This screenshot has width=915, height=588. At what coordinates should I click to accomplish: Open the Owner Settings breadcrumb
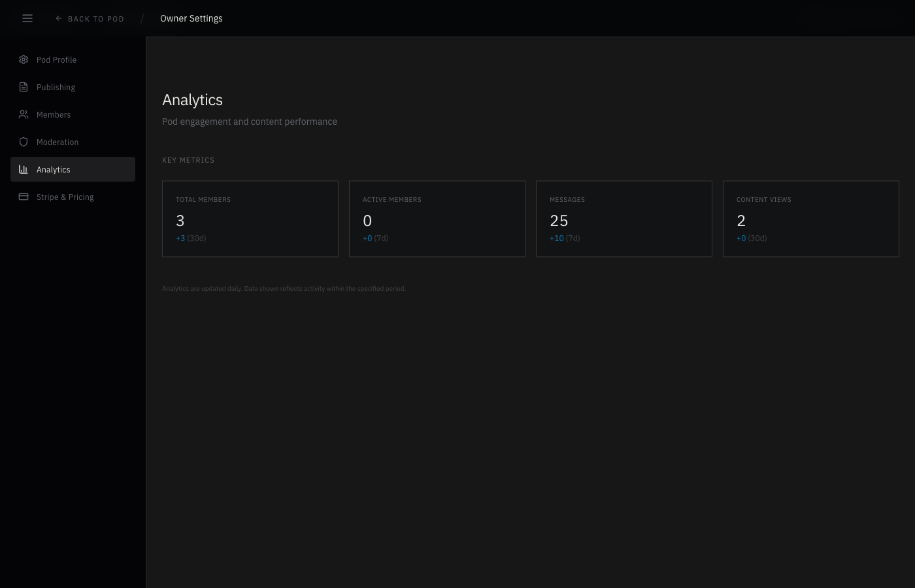click(191, 18)
